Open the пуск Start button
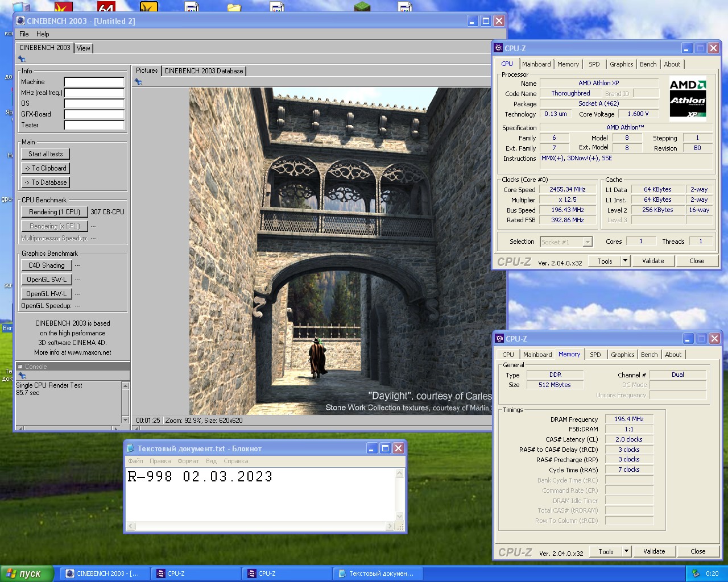Screen dimensions: 728x582 point(27,573)
